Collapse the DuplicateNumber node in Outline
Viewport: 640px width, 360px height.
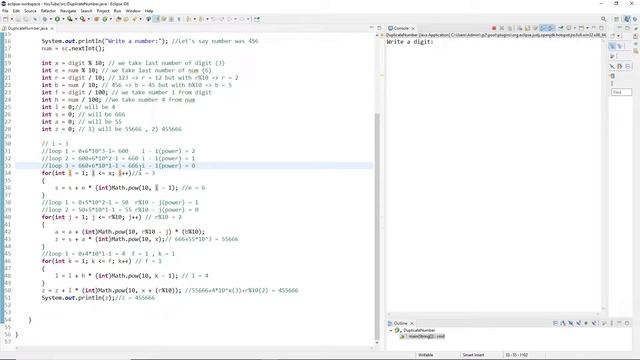click(x=391, y=330)
